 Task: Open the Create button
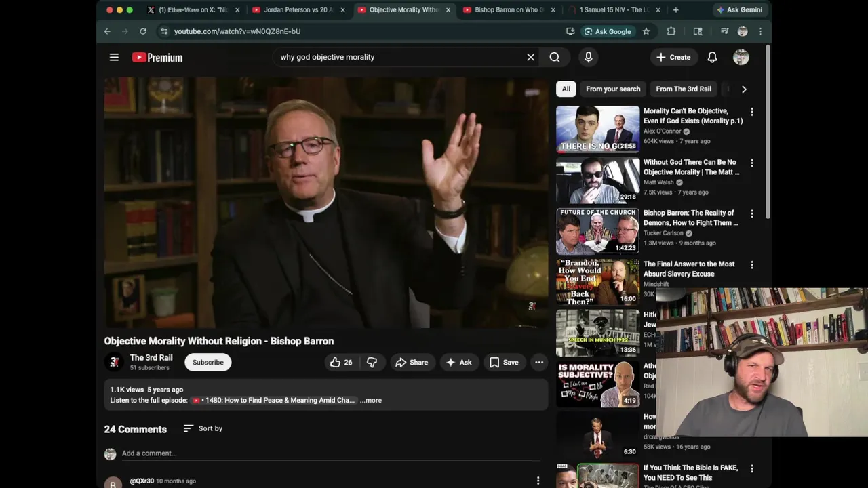point(673,57)
